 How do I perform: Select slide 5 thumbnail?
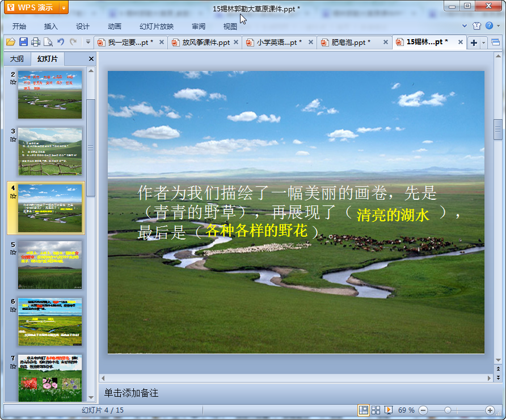pos(50,265)
